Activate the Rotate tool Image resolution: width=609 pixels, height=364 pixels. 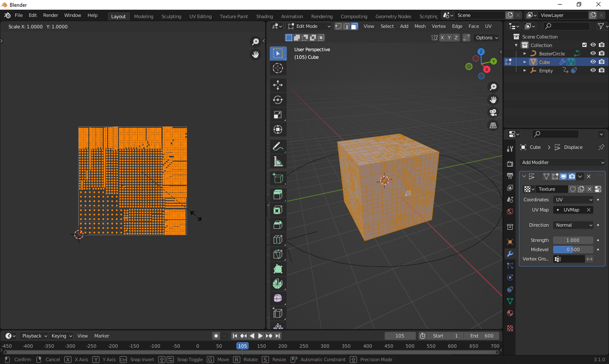(278, 100)
